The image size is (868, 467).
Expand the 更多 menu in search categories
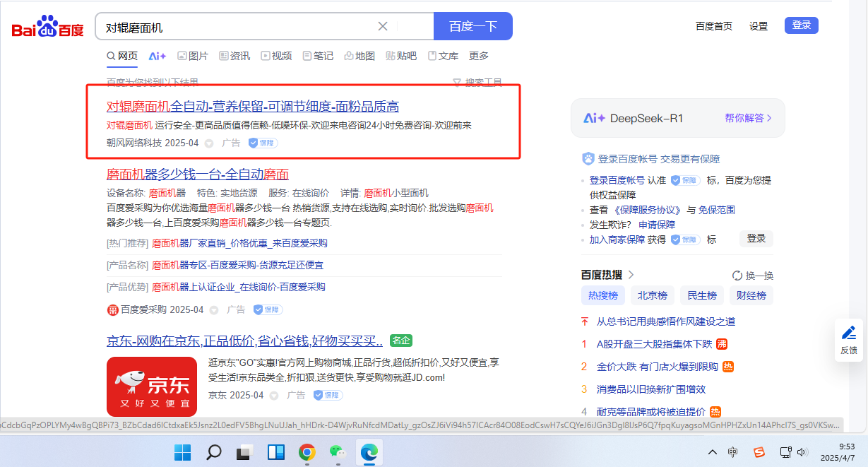[479, 56]
